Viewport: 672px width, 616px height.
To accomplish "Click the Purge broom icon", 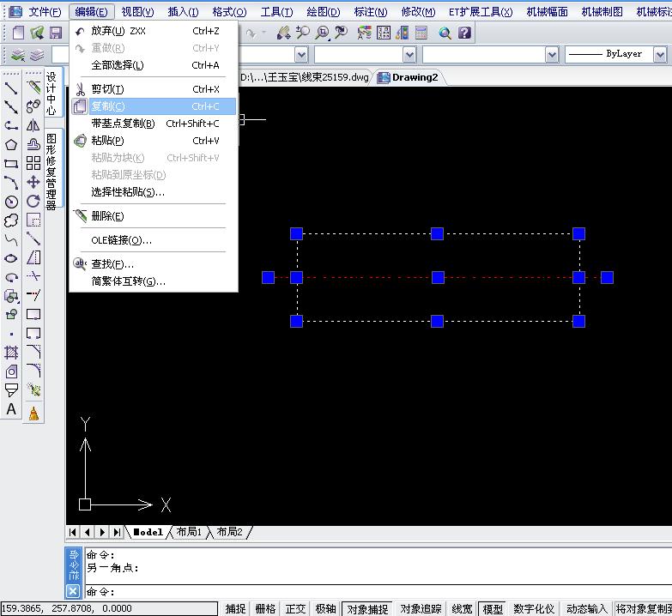I will click(x=33, y=414).
